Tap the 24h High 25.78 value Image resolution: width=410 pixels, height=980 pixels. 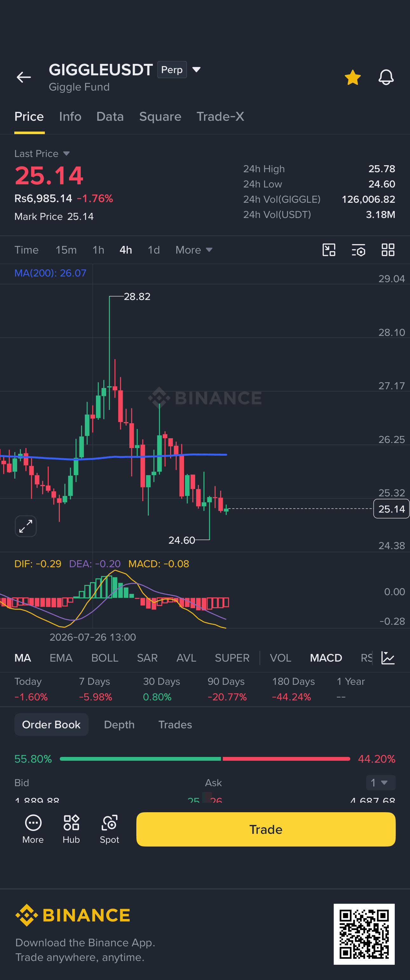381,168
